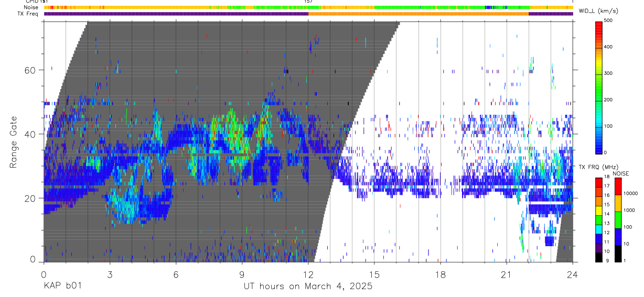The height and width of the screenshot is (297, 644).
Task: Click the '15' label on the TX FRQ scale
Action: (607, 205)
